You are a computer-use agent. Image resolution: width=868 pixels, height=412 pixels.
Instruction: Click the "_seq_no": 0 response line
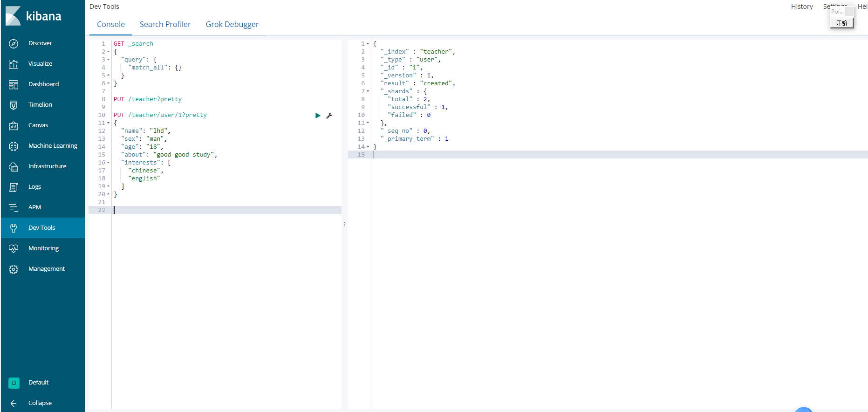point(405,131)
